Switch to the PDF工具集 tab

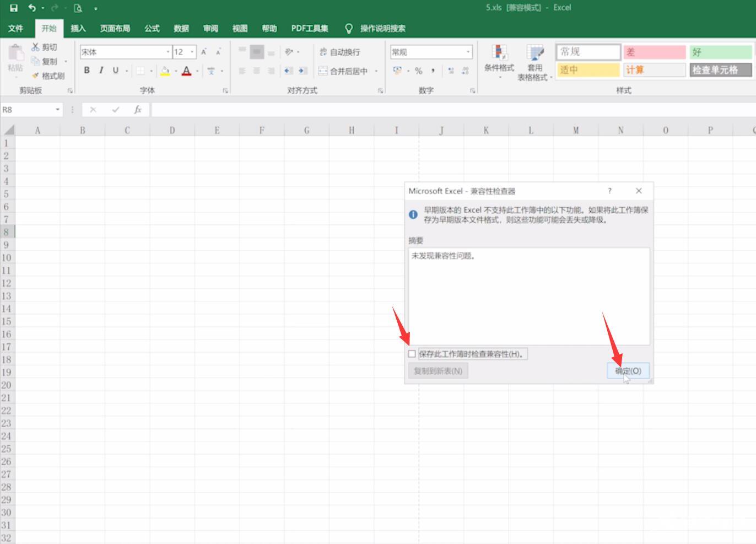[x=310, y=28]
